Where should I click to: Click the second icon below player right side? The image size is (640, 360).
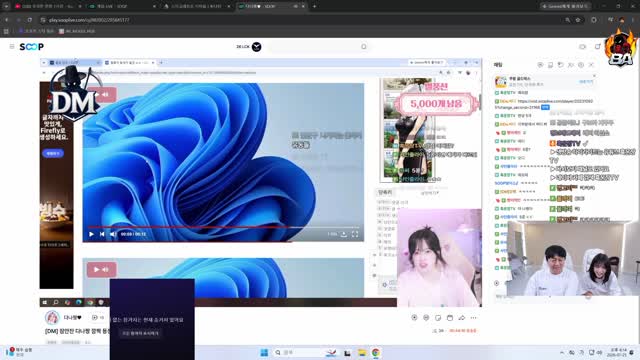coord(426,318)
